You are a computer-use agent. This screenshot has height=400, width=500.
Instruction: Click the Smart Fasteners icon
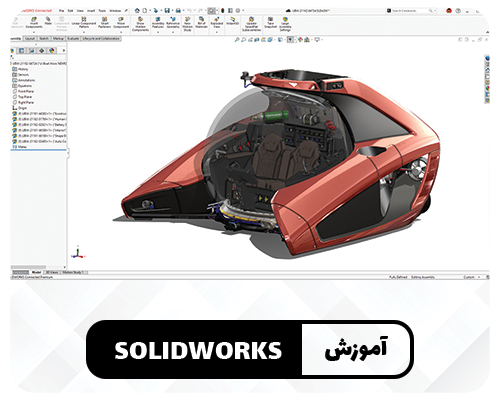105,23
